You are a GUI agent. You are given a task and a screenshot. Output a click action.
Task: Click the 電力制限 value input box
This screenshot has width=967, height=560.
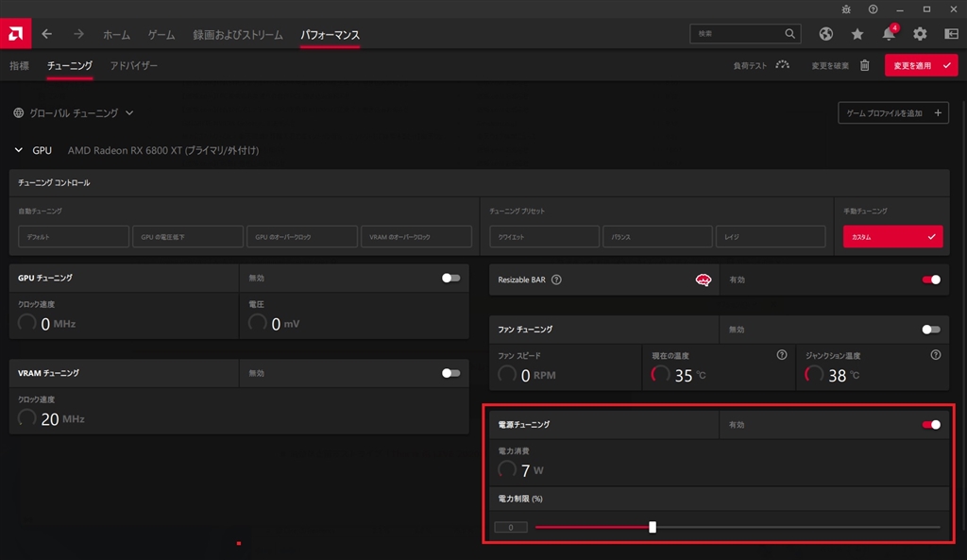[x=511, y=527]
